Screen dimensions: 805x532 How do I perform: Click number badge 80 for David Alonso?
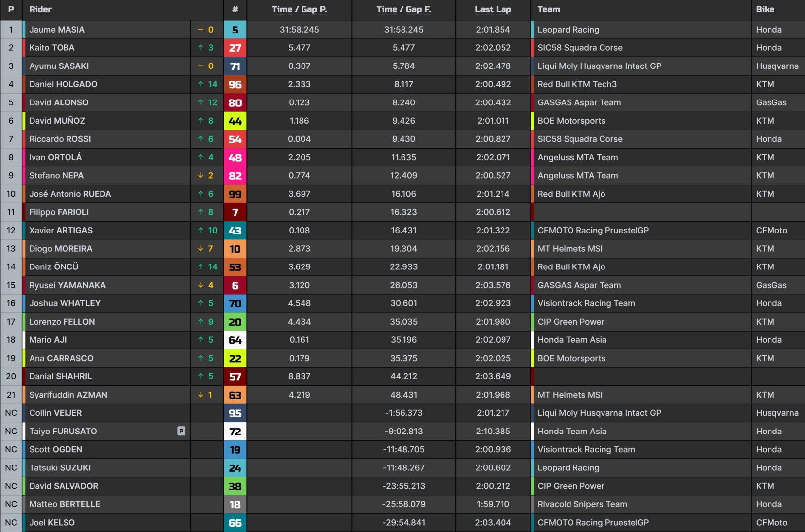235,103
